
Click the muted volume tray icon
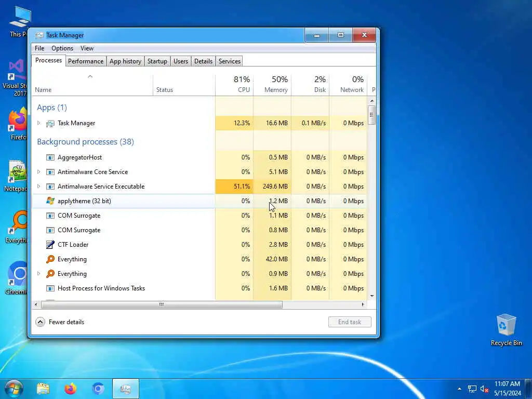tap(485, 389)
